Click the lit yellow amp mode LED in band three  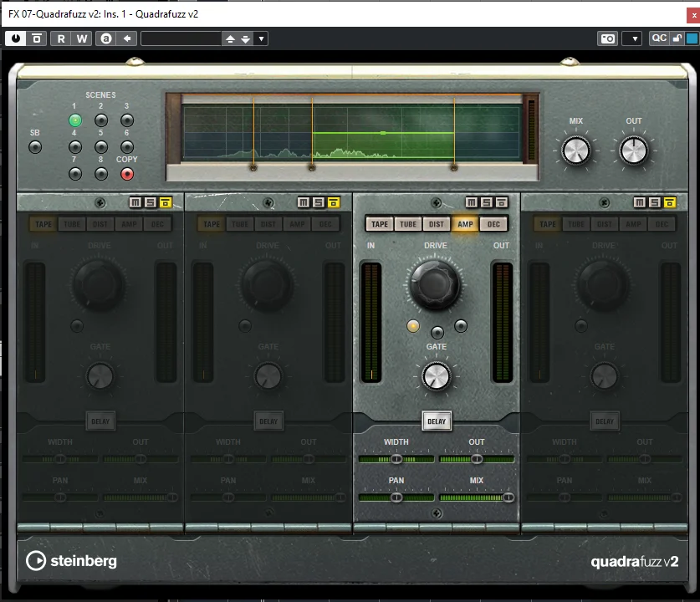[x=413, y=326]
